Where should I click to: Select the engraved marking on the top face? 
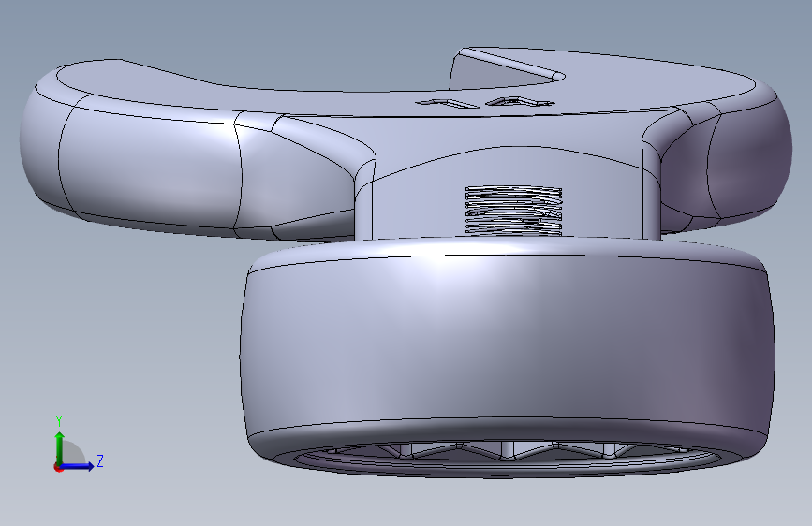click(x=485, y=103)
